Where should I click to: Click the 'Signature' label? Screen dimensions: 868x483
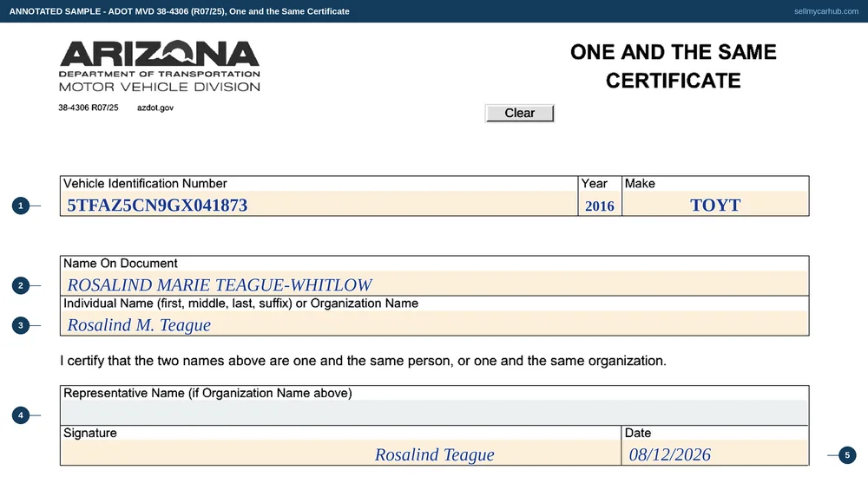[89, 433]
